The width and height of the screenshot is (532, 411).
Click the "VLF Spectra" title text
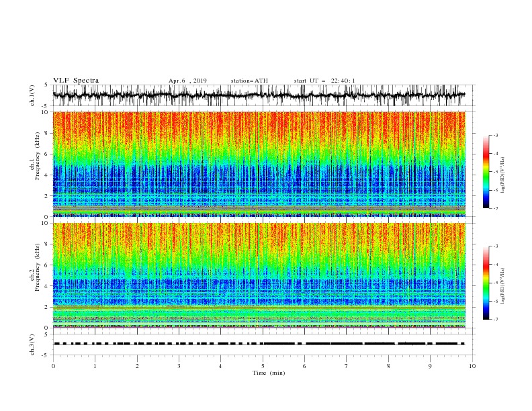pyautogui.click(x=76, y=81)
